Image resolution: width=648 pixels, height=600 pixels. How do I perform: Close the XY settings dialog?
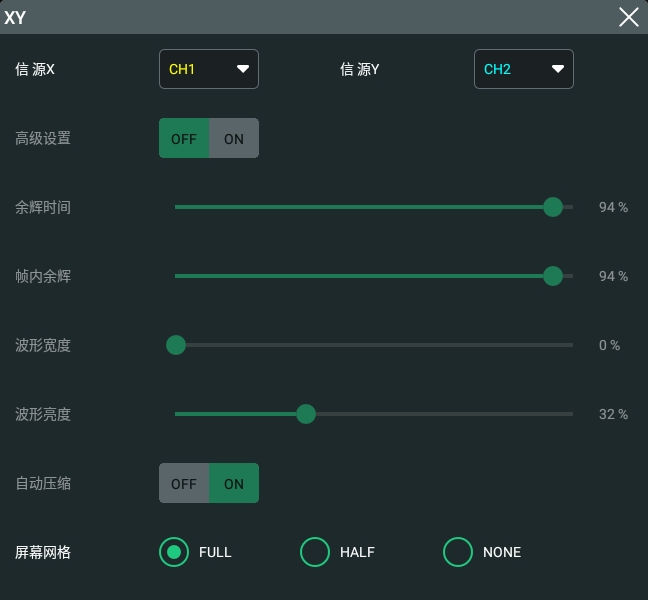(x=629, y=17)
